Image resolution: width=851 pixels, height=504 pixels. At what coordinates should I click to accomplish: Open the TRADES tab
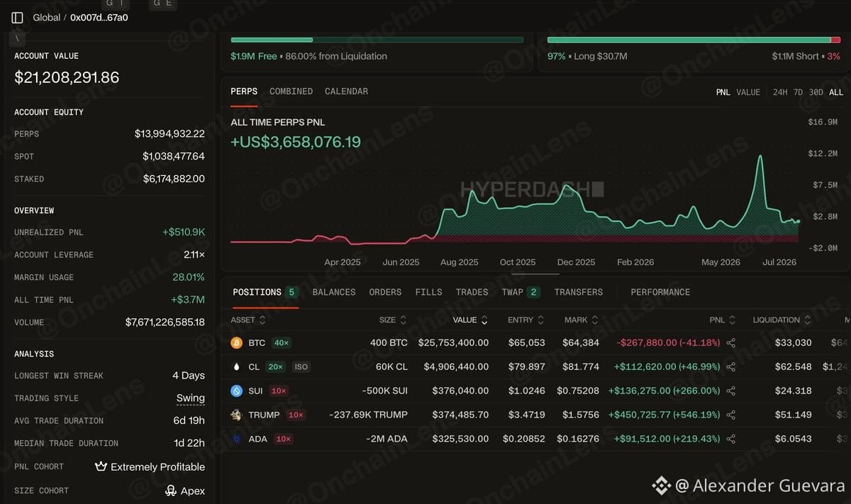tap(472, 292)
